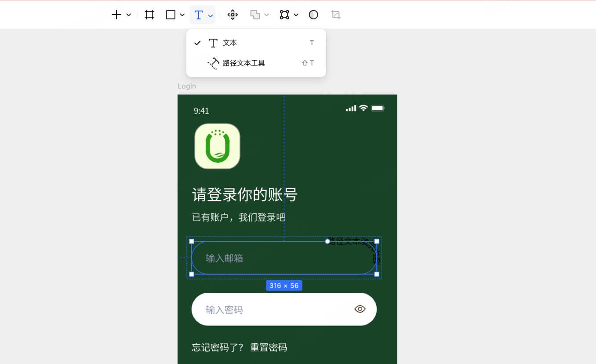Open the insert tool dropdown arrow
Screen dimensions: 596x364
pyautogui.click(x=129, y=15)
